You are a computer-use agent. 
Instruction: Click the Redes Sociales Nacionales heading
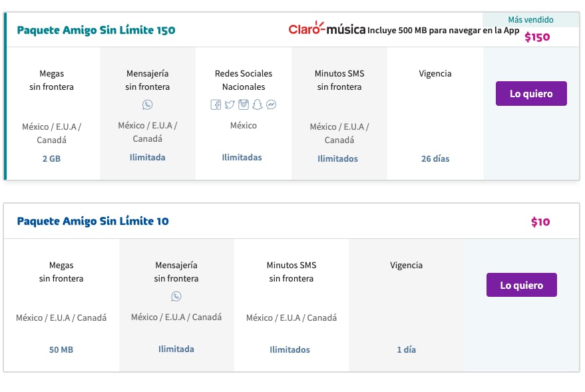point(244,80)
